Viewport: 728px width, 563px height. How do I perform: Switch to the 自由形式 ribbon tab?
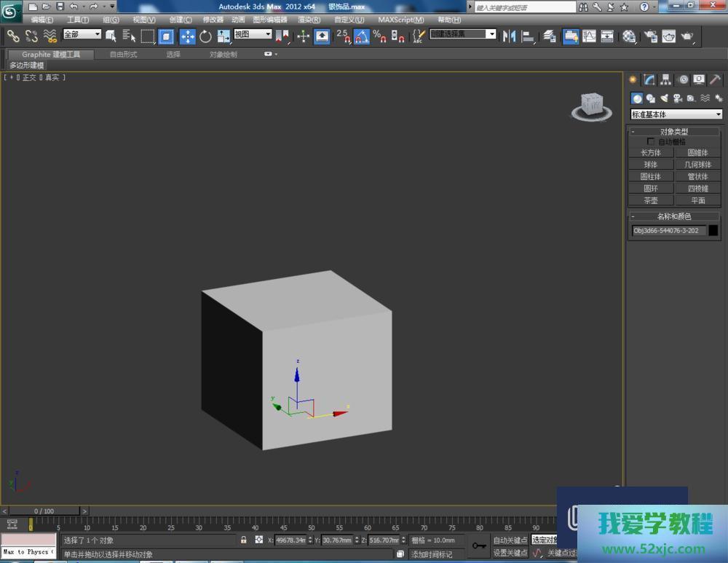123,55
